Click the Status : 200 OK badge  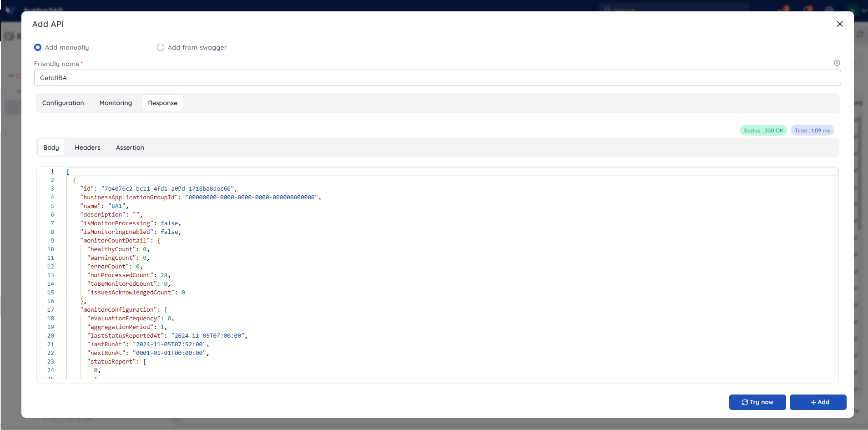(763, 131)
